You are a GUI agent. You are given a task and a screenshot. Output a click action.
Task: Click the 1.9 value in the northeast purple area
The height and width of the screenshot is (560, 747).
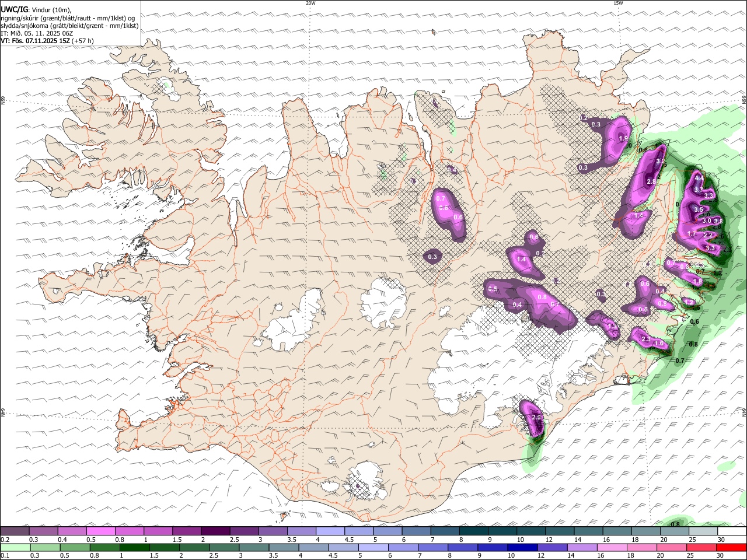coord(623,139)
